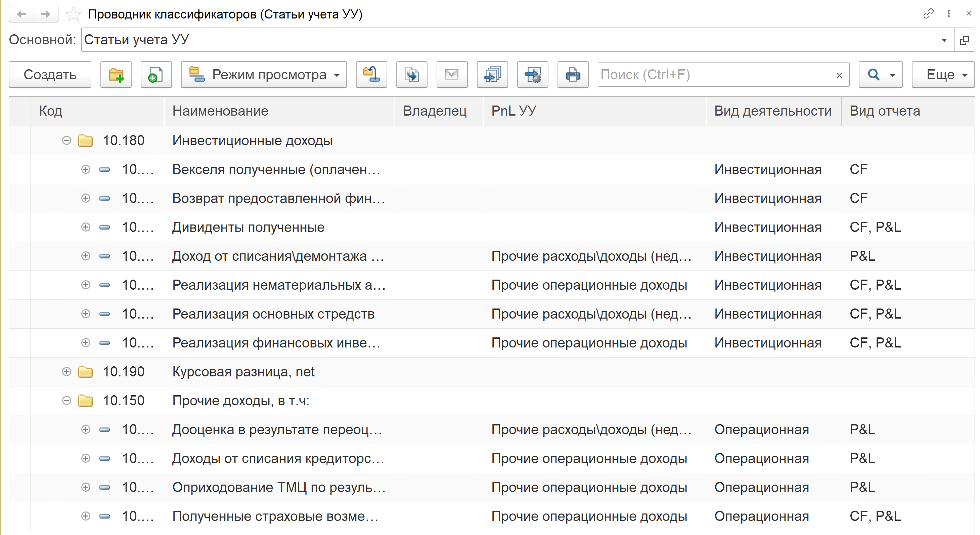Image resolution: width=980 pixels, height=535 pixels.
Task: Expand the Дивиденты полученные row
Action: [x=86, y=227]
